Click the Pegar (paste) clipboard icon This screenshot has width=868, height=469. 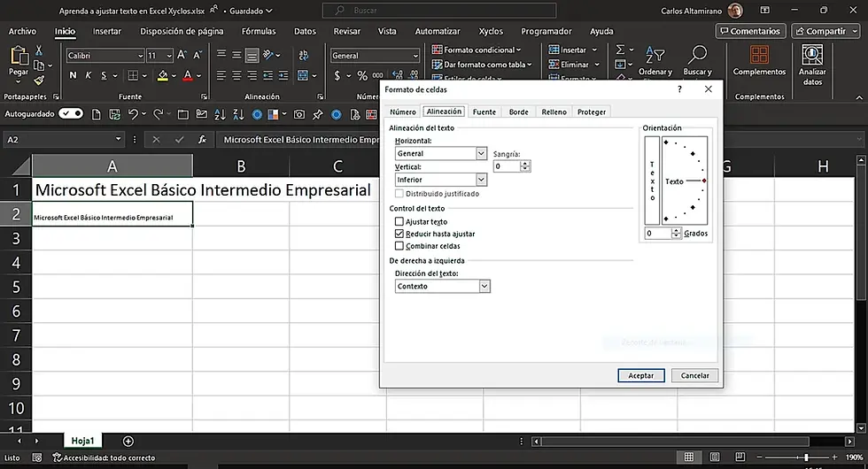(19, 56)
